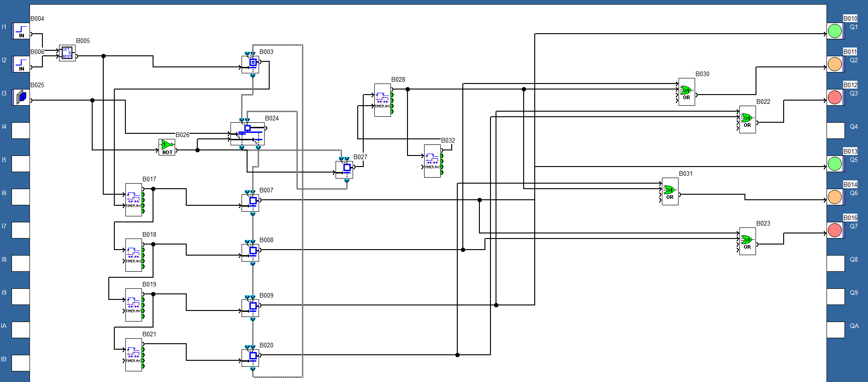Select OR gate block B030
This screenshot has width=868, height=382.
click(x=687, y=92)
